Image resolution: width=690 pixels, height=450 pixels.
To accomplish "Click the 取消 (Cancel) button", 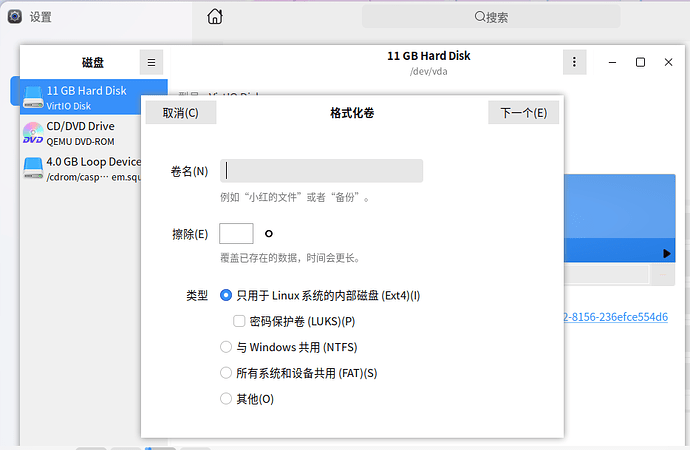I will point(181,112).
